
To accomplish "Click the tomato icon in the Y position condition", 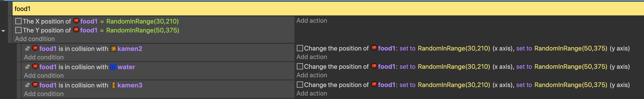I will (76, 30).
